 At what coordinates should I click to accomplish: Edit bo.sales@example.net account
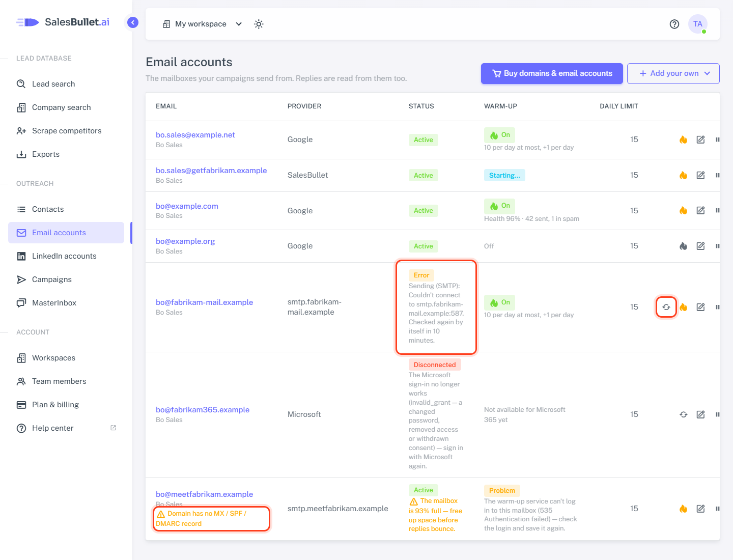click(701, 139)
